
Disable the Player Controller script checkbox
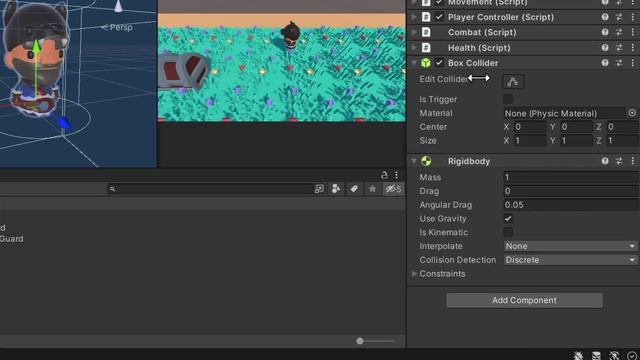[x=439, y=17]
